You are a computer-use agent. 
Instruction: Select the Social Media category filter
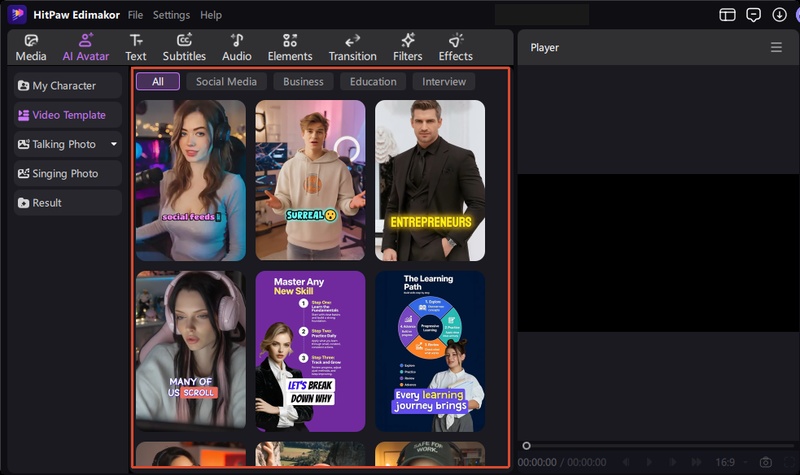coord(226,82)
